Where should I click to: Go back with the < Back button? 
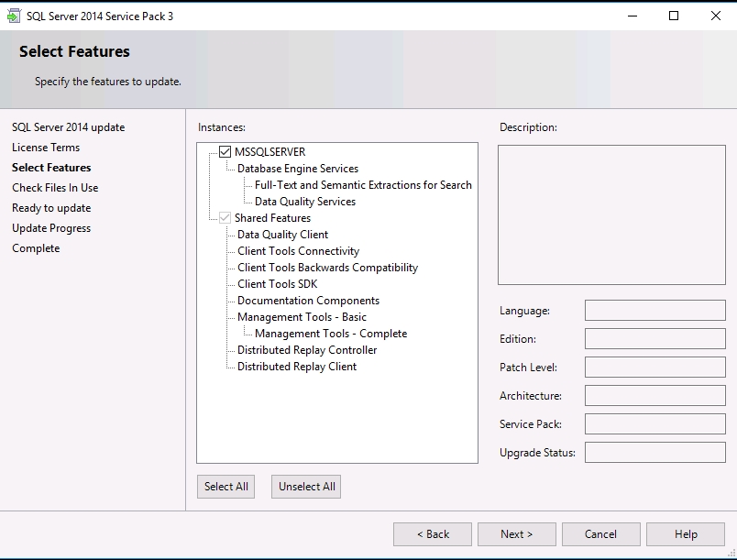[x=433, y=534]
